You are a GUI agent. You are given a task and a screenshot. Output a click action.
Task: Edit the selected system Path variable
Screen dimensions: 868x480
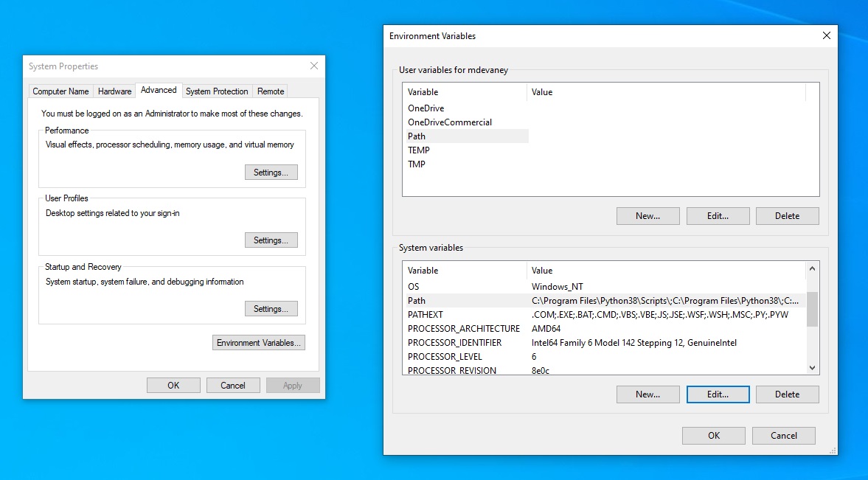(718, 394)
